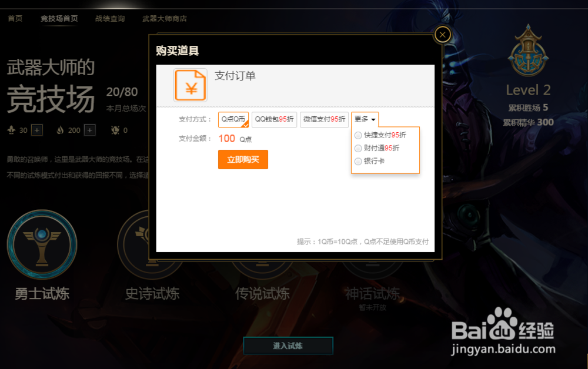Click the Level 2 badge emblem

coord(528,50)
